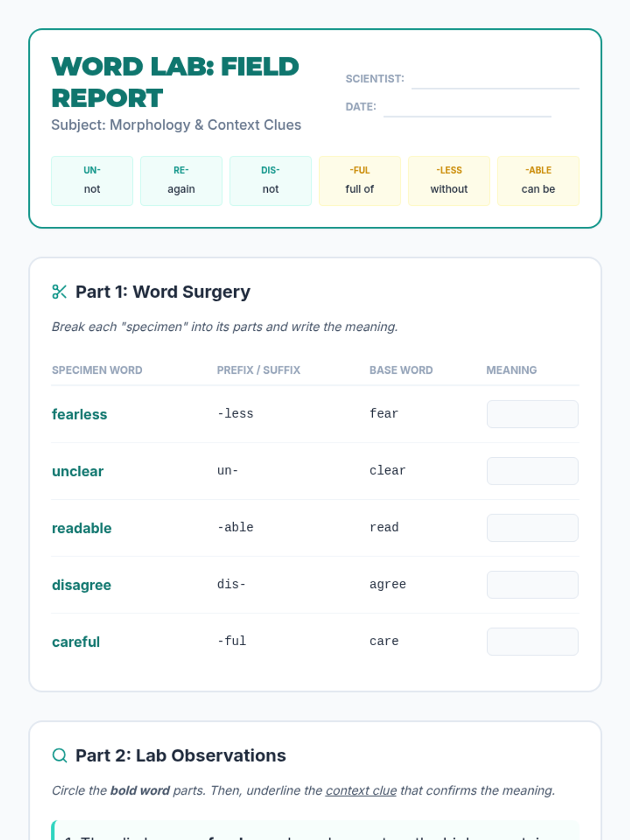Select the UN- prefix card
This screenshot has height=840, width=630.
(x=92, y=181)
